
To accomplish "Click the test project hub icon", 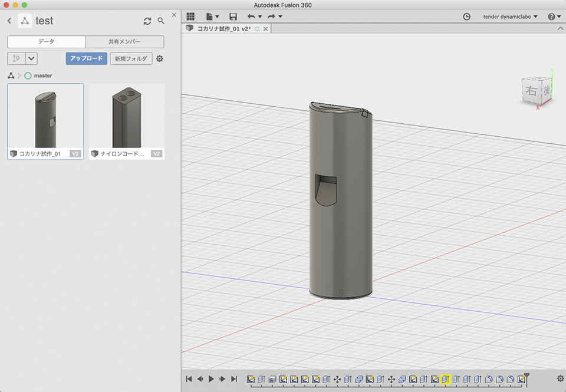I will point(25,21).
